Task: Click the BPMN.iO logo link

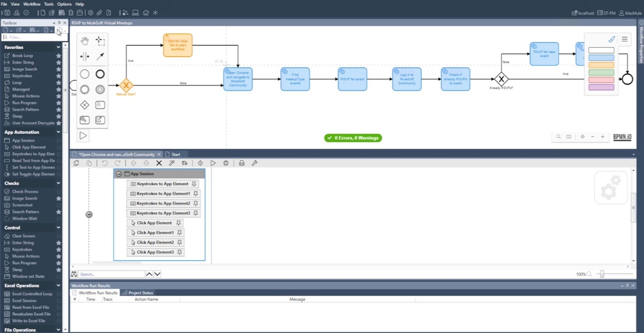Action: (x=622, y=137)
